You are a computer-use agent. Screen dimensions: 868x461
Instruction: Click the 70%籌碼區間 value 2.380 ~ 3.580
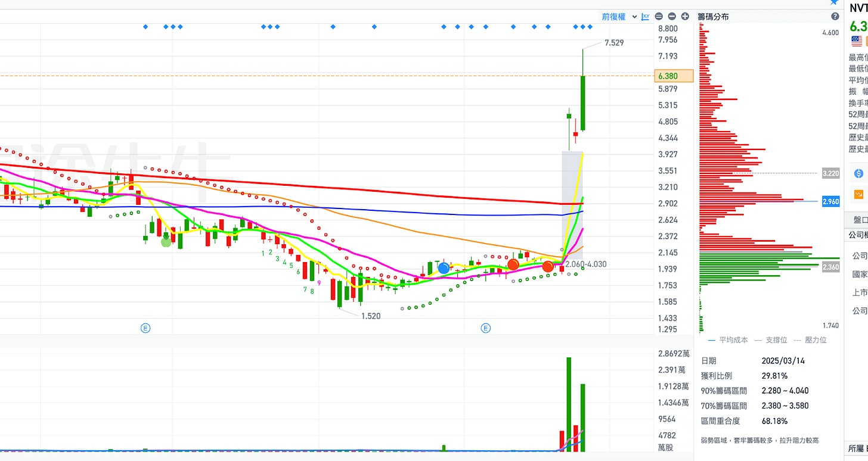[x=785, y=406]
